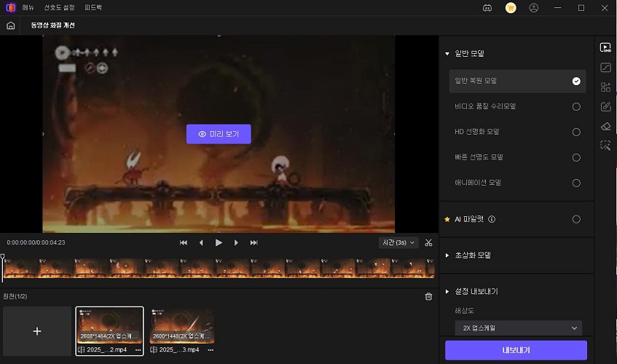Open the 메뉴 menu
This screenshot has height=364, width=617.
[28, 8]
